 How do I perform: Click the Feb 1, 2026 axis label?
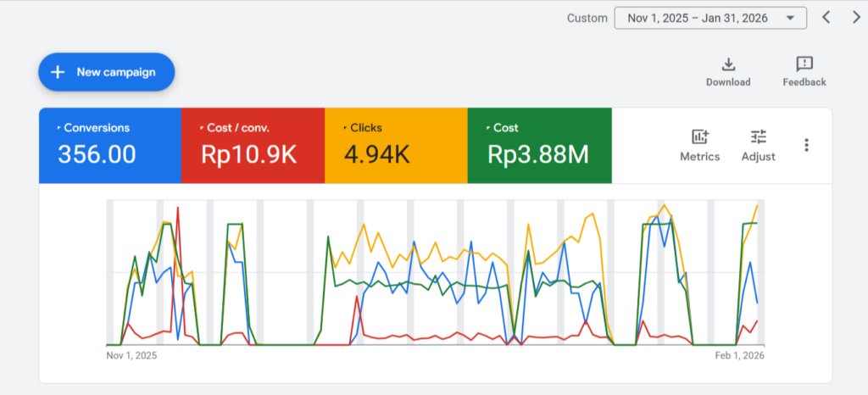pos(740,356)
